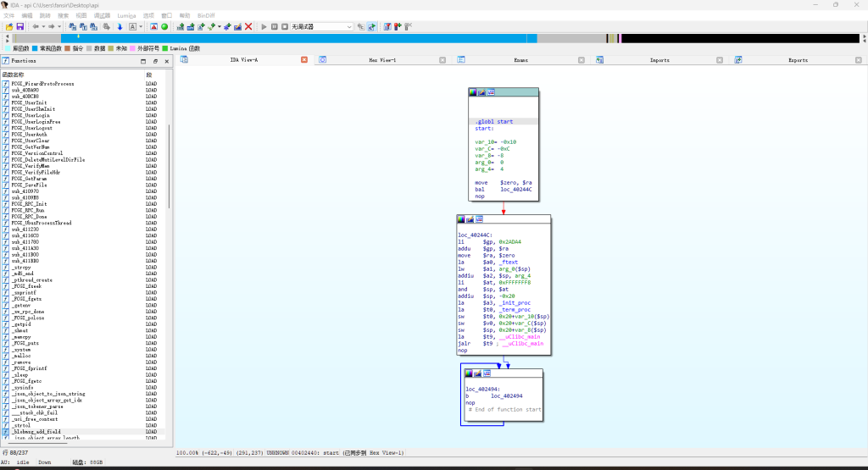Click the red triangle warning toolbar icon
The image size is (868, 470).
point(154,26)
